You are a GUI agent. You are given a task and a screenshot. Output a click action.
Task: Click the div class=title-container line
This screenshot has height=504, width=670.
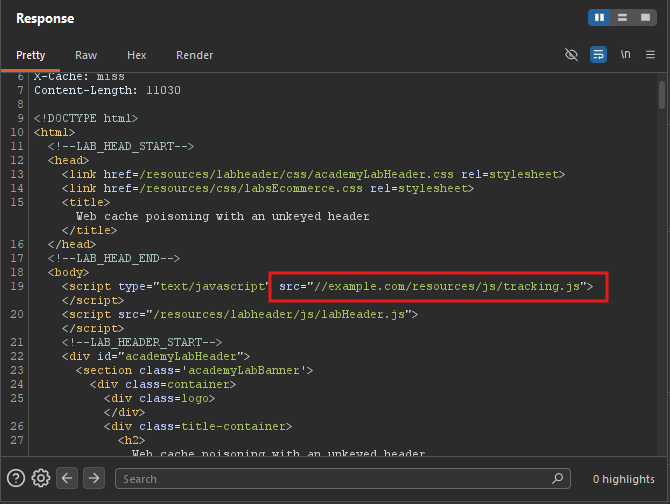(x=198, y=426)
